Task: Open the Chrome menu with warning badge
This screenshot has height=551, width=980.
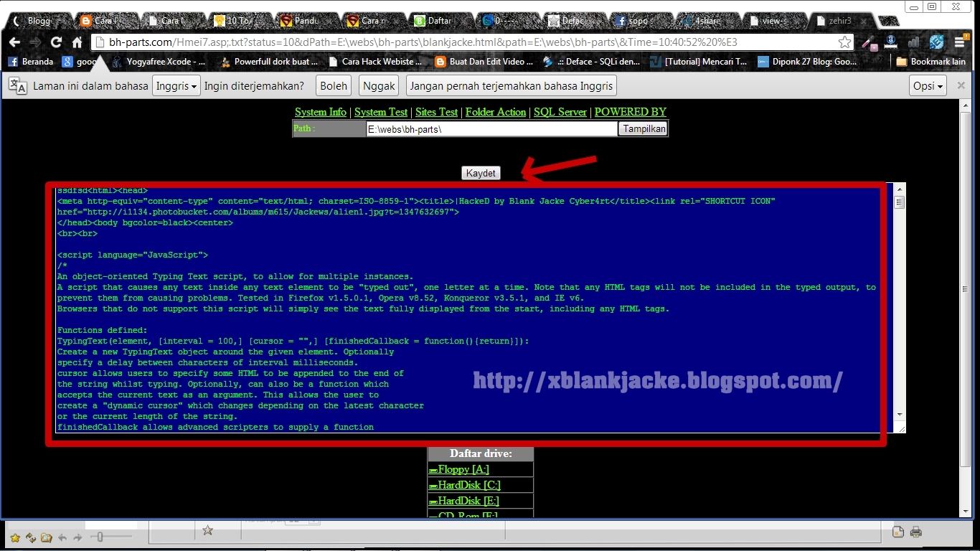Action: (959, 42)
